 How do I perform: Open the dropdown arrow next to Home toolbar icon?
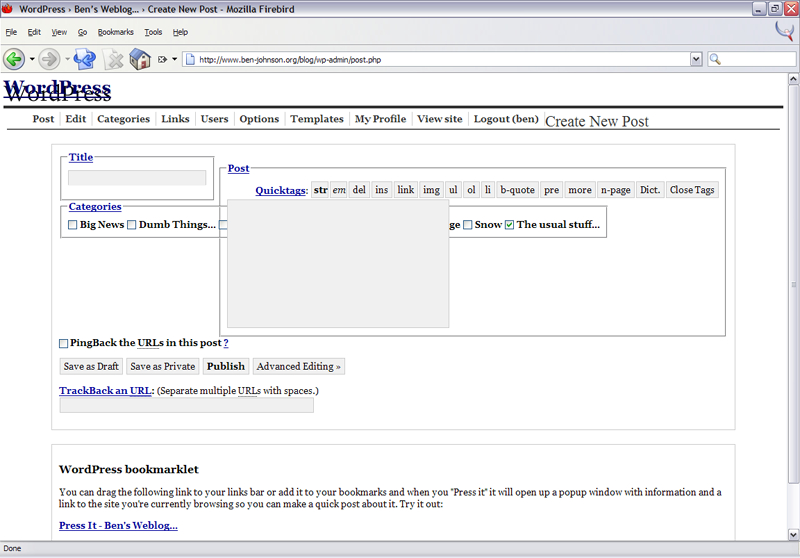(x=174, y=59)
